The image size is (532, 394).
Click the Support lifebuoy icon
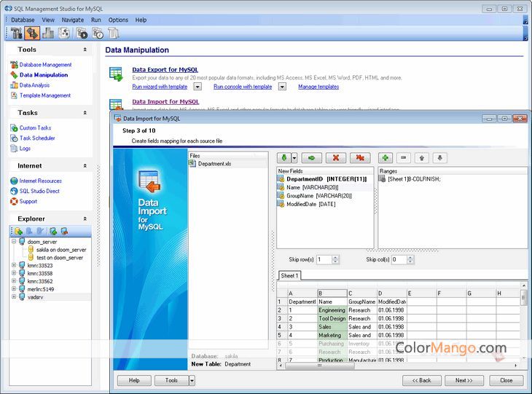[14, 202]
